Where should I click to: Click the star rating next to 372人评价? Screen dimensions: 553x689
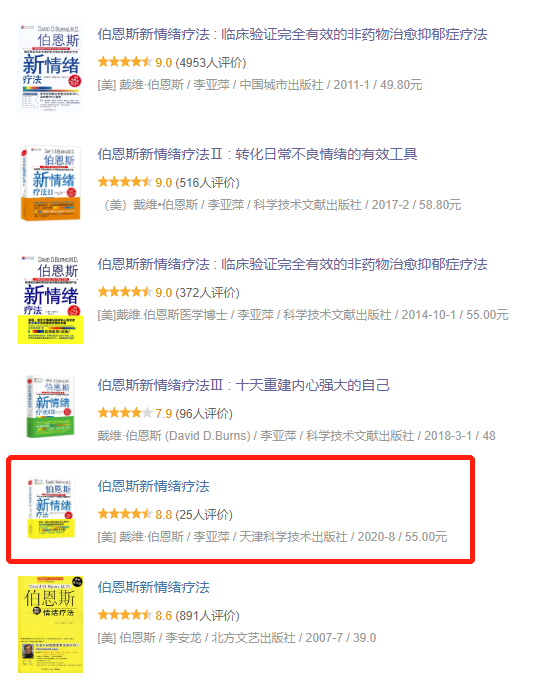(x=125, y=291)
